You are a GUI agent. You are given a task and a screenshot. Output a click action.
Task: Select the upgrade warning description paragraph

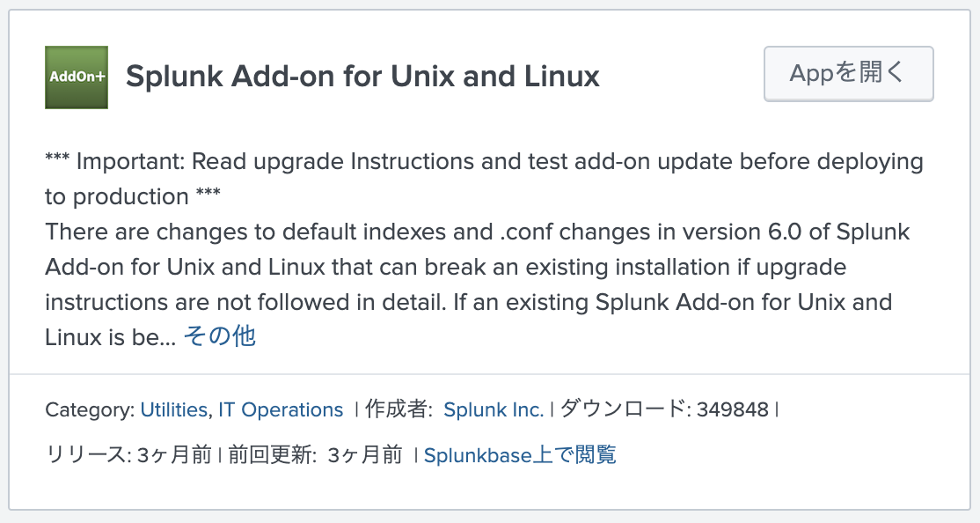coord(484,247)
